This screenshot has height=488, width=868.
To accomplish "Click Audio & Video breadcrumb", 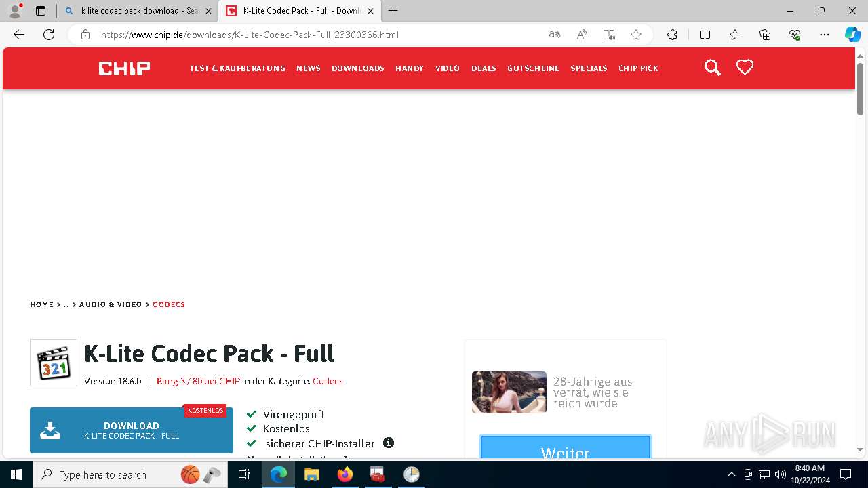I will [x=111, y=304].
